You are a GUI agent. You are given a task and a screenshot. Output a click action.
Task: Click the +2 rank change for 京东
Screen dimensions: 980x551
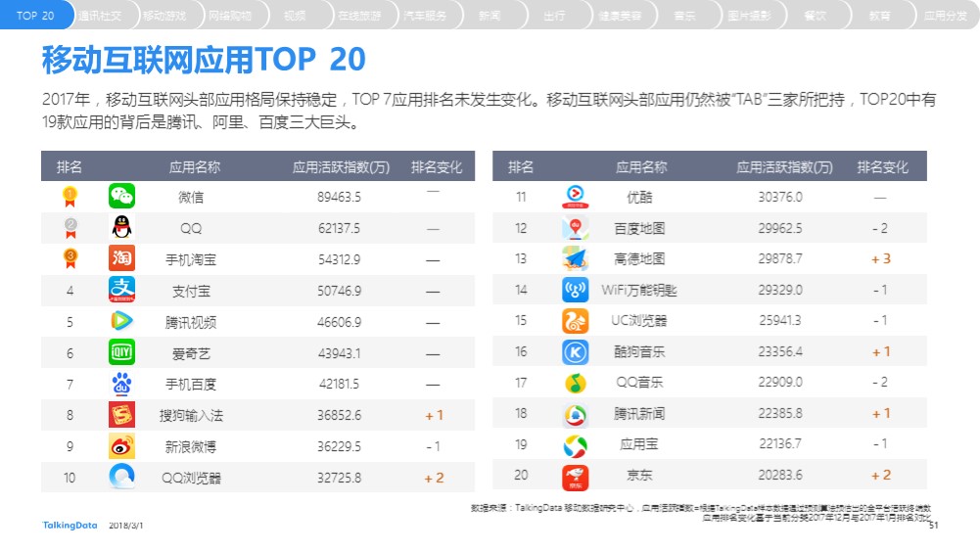pos(881,476)
